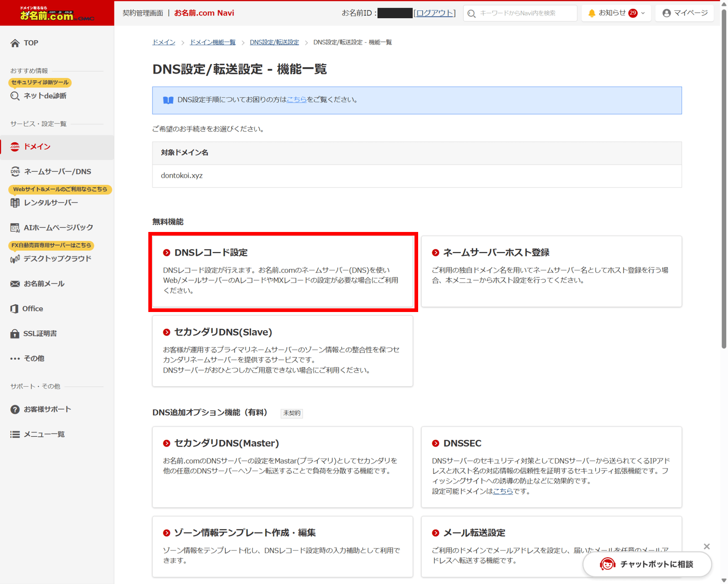
Task: Click the お名前.com logo
Action: (x=57, y=13)
